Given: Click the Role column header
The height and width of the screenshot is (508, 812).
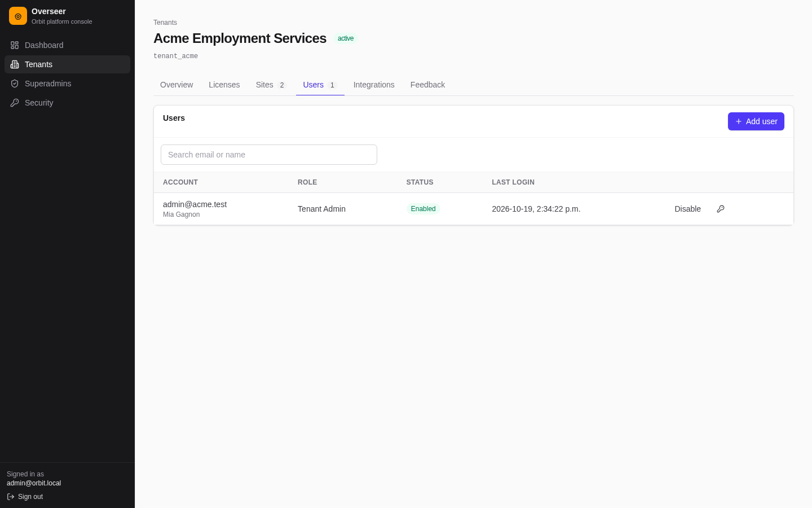Looking at the screenshot, I should pyautogui.click(x=307, y=182).
